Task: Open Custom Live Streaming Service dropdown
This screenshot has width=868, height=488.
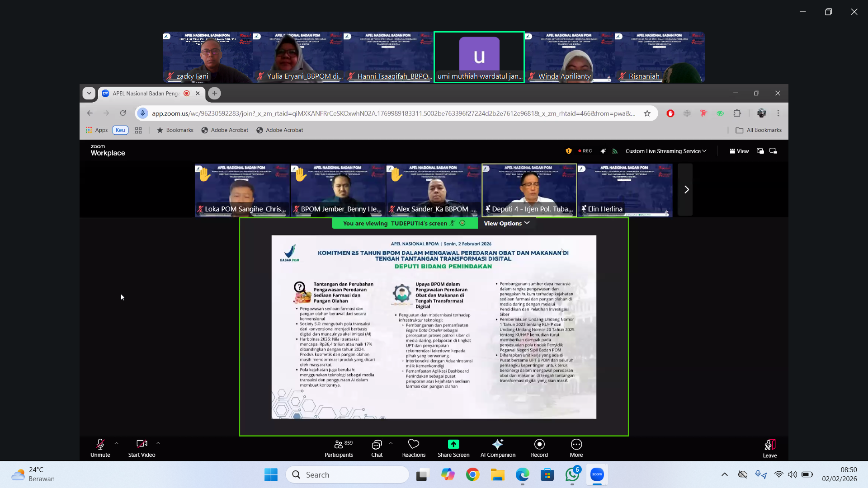Action: 665,151
